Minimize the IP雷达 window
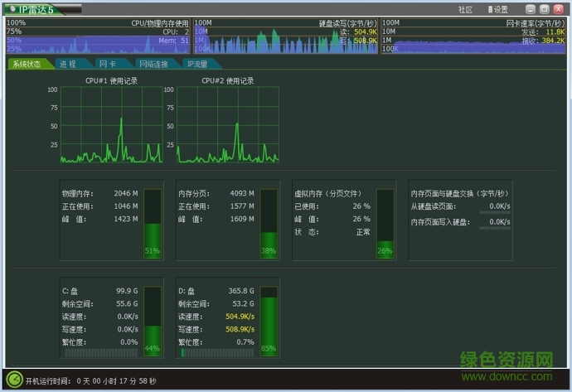 [x=531, y=9]
